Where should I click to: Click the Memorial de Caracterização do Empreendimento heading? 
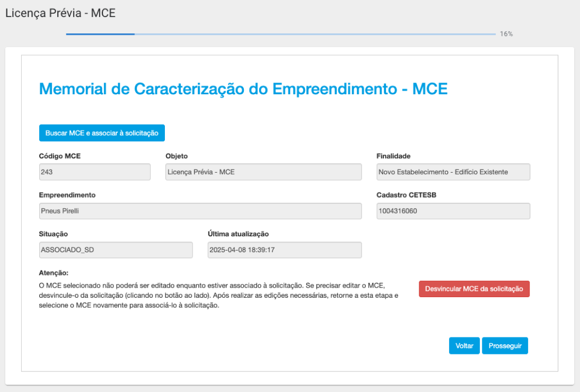tap(243, 89)
